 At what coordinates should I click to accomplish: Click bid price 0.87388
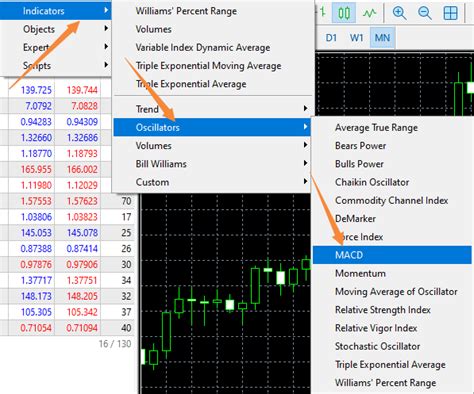[x=36, y=249]
